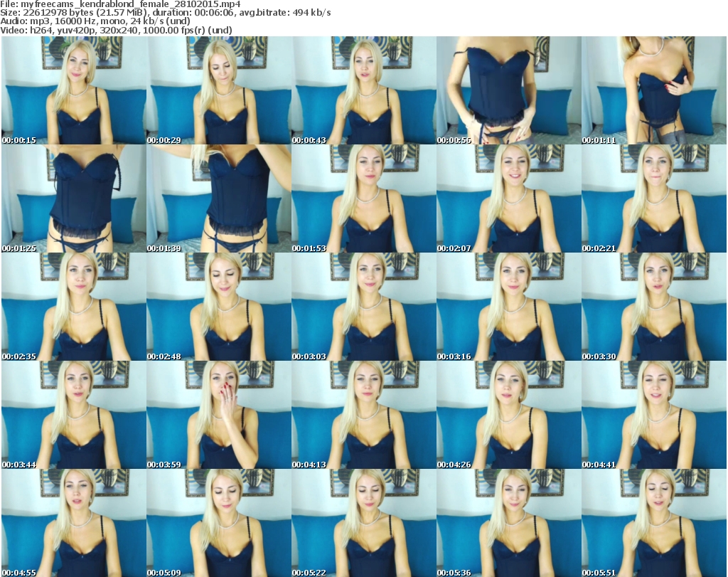Image resolution: width=728 pixels, height=577 pixels.
Task: Select the frame stamped 00:04:13
Action: 363,415
